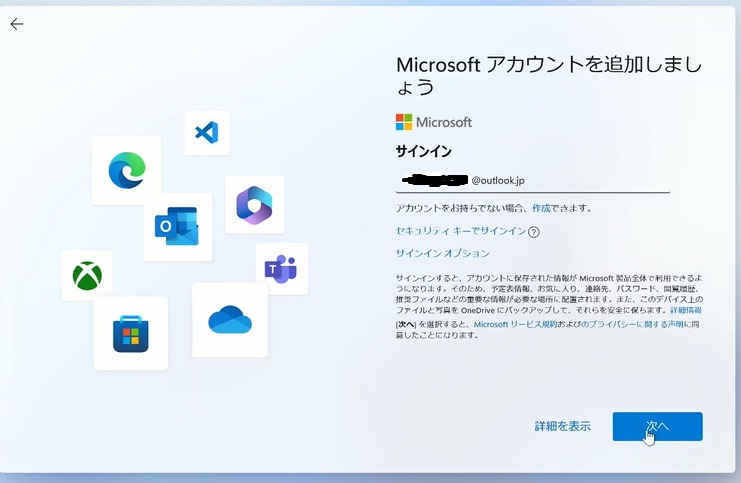This screenshot has width=741, height=483.
Task: Click the Microsoft Teams icon tile
Action: tap(282, 269)
